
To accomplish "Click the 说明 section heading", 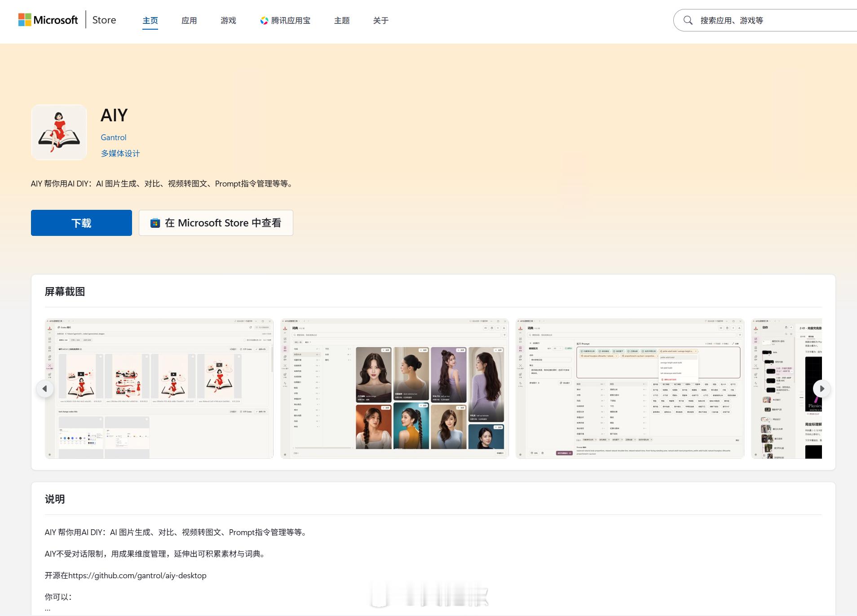I will [55, 499].
